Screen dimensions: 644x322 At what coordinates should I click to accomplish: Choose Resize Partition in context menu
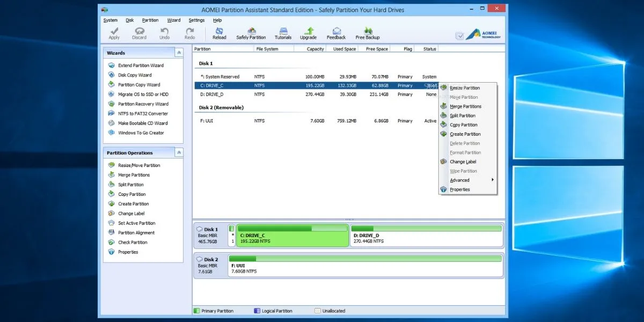pos(468,88)
